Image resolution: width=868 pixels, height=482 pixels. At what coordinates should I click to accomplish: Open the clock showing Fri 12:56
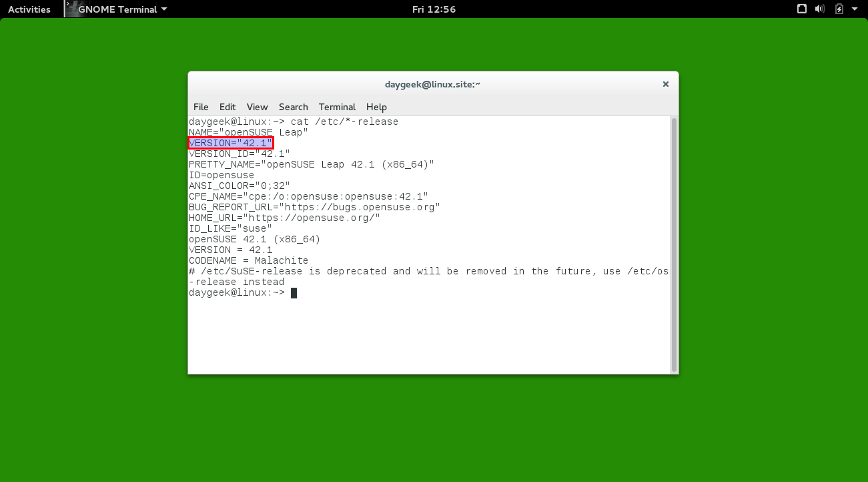[x=434, y=9]
